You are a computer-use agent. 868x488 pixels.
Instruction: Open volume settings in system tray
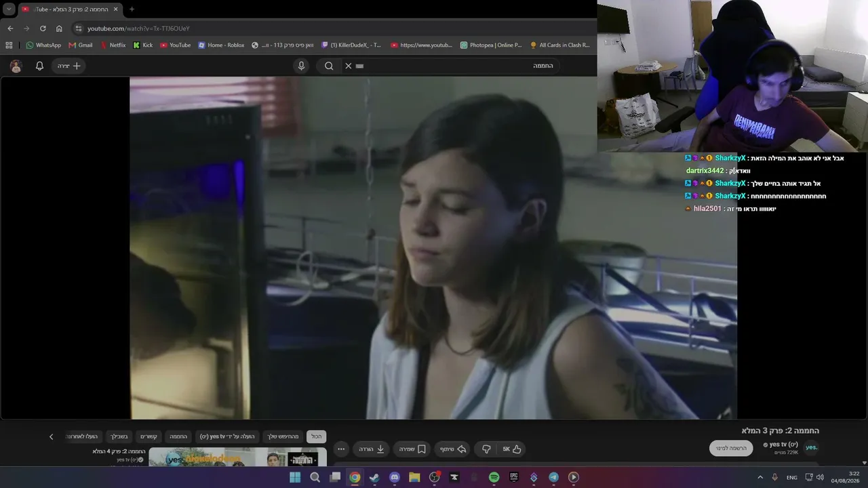pos(820,477)
